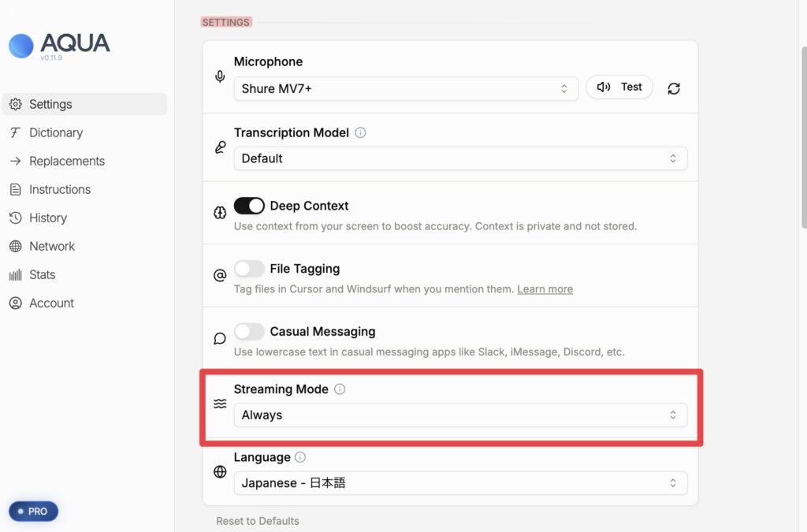Click the Streaming Mode info icon

[340, 389]
